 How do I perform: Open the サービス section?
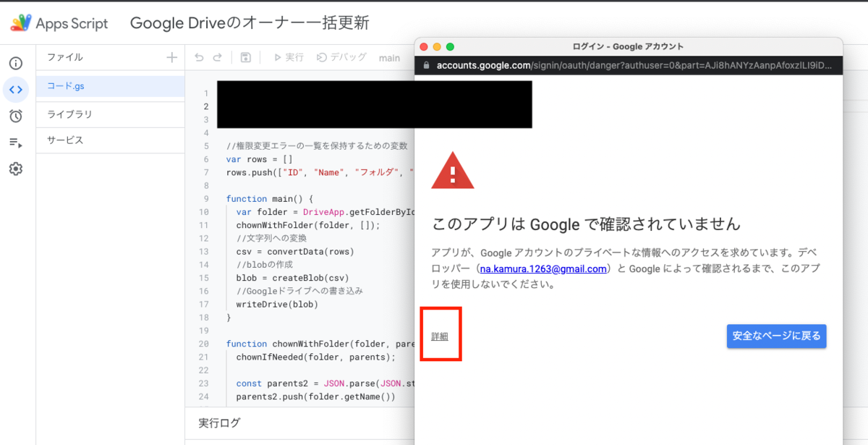click(110, 140)
